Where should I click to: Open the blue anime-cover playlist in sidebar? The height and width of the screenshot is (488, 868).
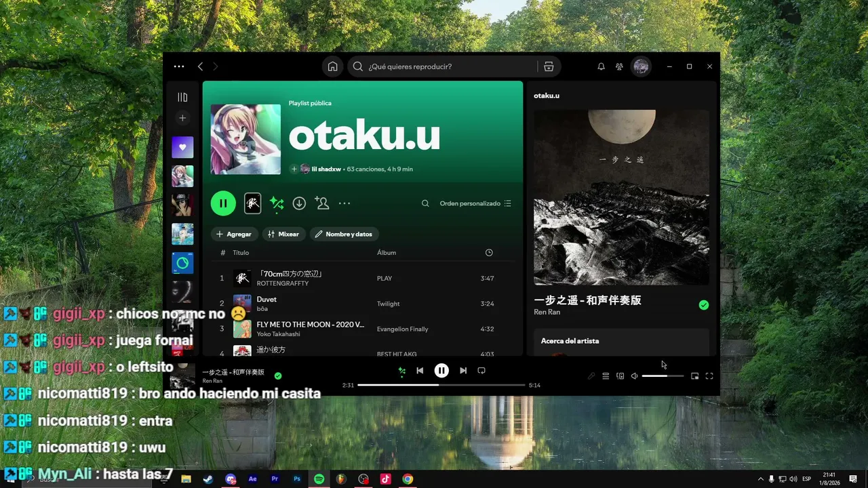[x=182, y=234]
